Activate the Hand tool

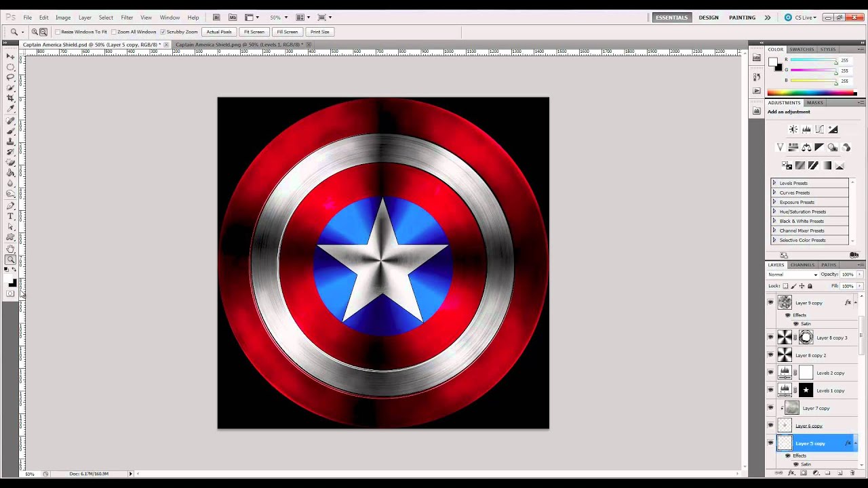(x=11, y=249)
